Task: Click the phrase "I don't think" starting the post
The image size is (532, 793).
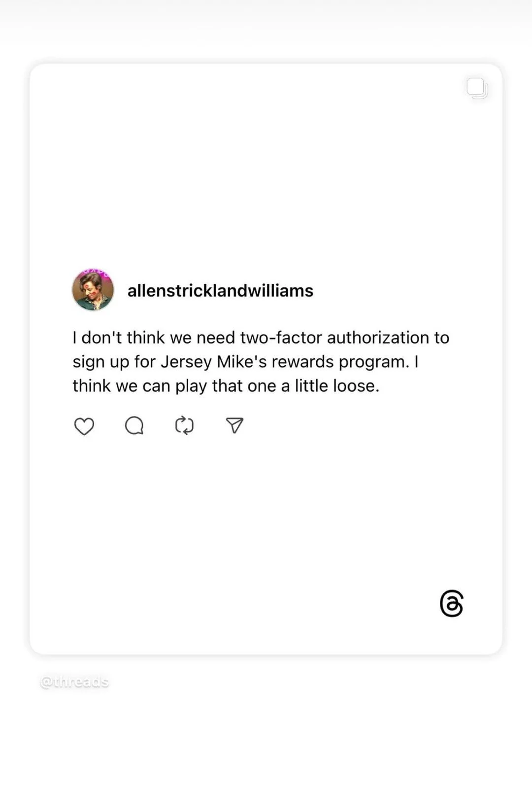Action: (119, 338)
